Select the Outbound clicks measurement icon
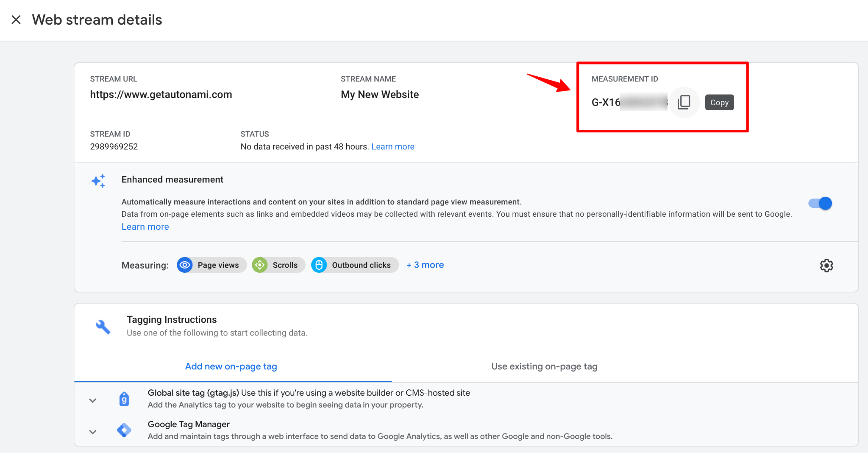868x453 pixels. 319,265
